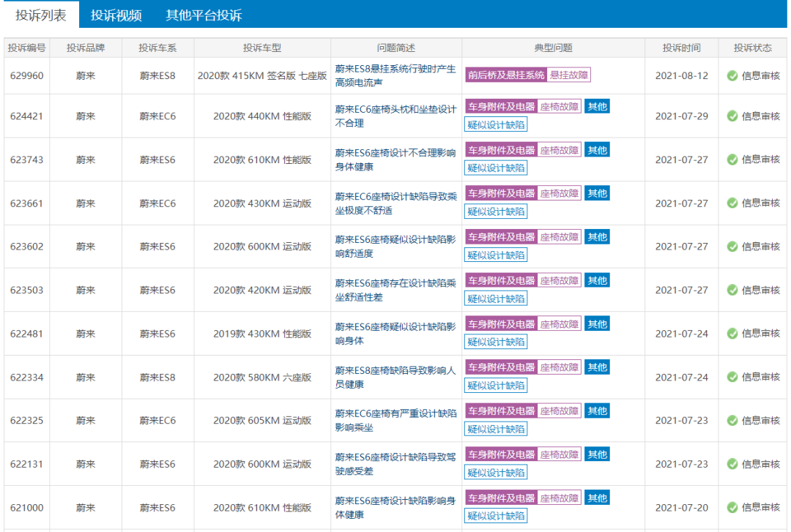Click 疑似设计缺陷 tag in row 623602
Screen dimensions: 791x532
(496, 255)
